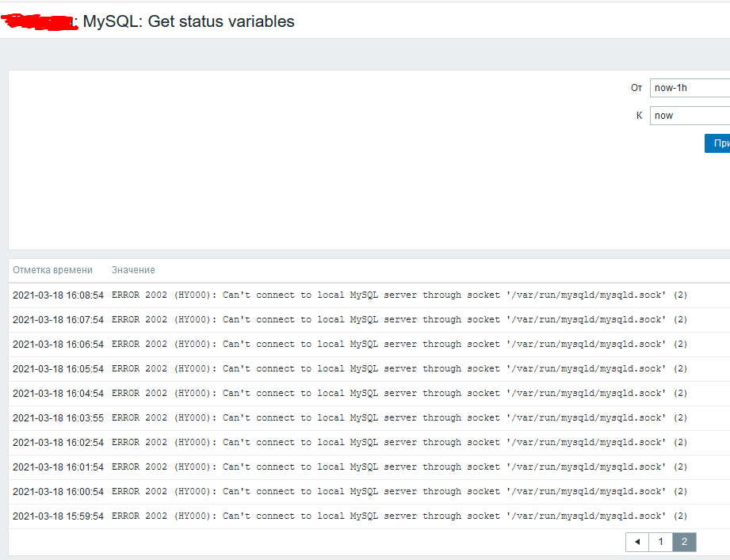The image size is (730, 560).
Task: Click the 'Значение' column header
Action: 133,270
